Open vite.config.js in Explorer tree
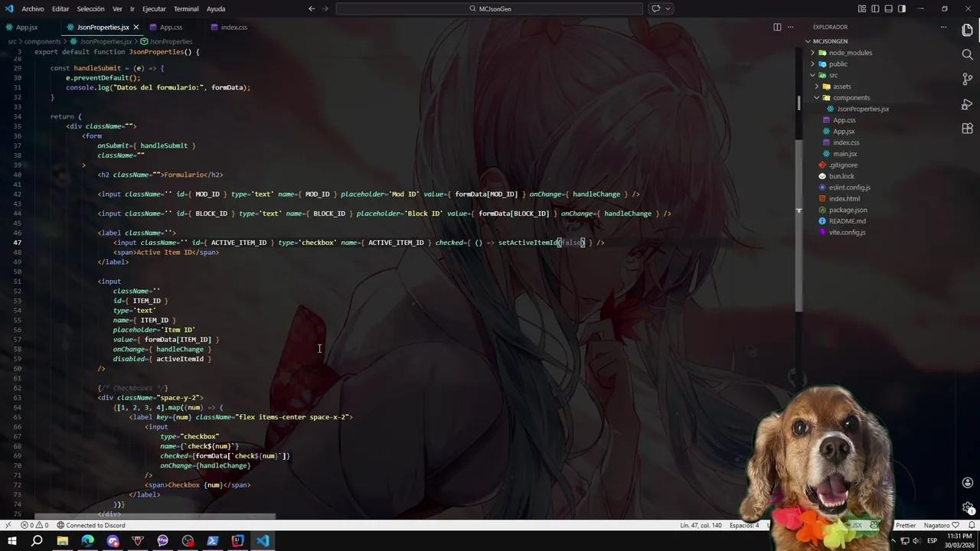The height and width of the screenshot is (551, 980). point(847,232)
